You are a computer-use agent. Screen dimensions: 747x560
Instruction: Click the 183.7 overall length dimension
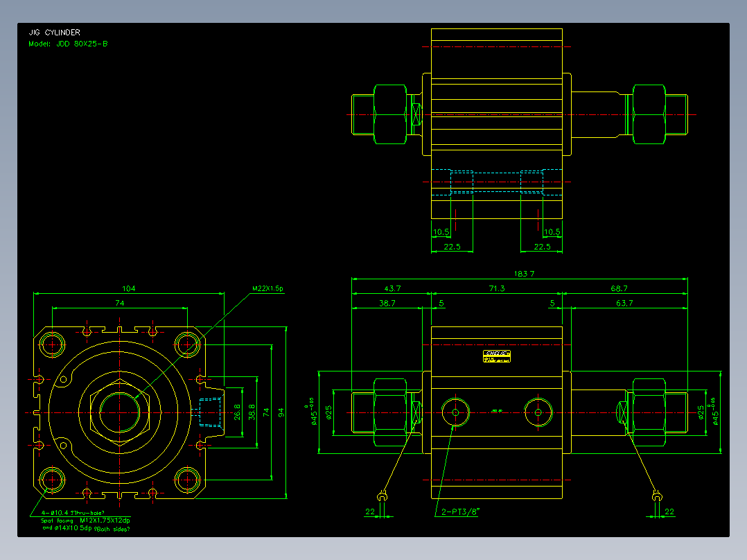point(524,274)
